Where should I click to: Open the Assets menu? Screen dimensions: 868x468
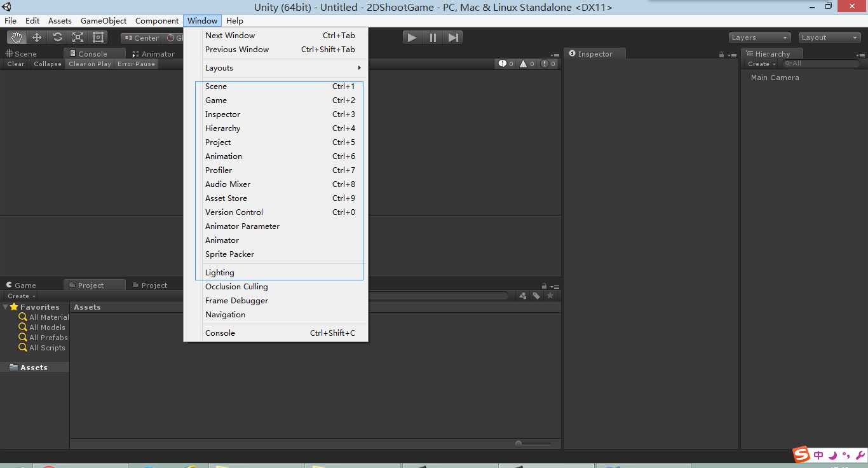tap(60, 20)
